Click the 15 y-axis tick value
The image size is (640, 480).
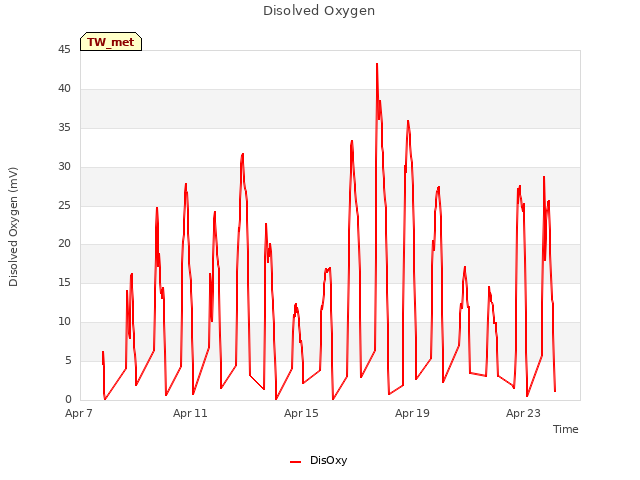pos(64,282)
